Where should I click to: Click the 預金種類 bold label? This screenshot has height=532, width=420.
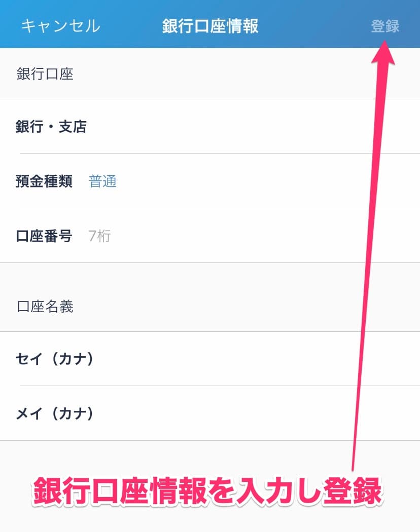pos(44,181)
